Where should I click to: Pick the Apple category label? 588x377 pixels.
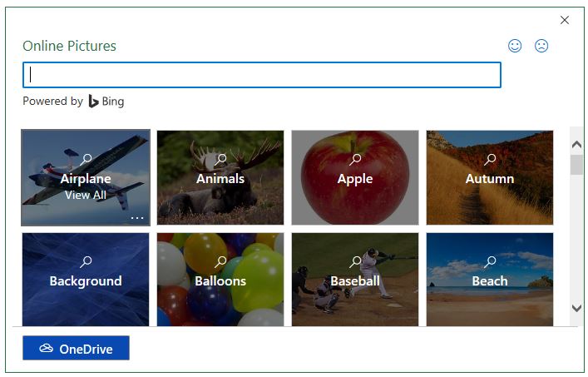pos(355,179)
